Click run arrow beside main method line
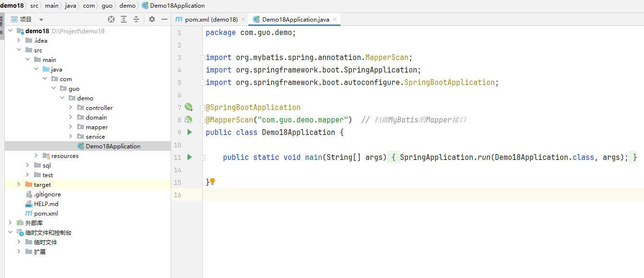The image size is (644, 278). coord(189,157)
